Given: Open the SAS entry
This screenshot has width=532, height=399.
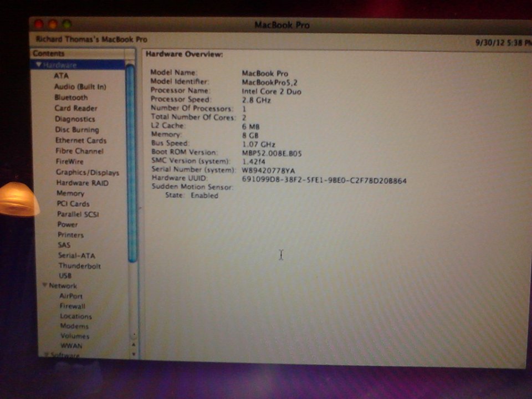Looking at the screenshot, I should (64, 245).
